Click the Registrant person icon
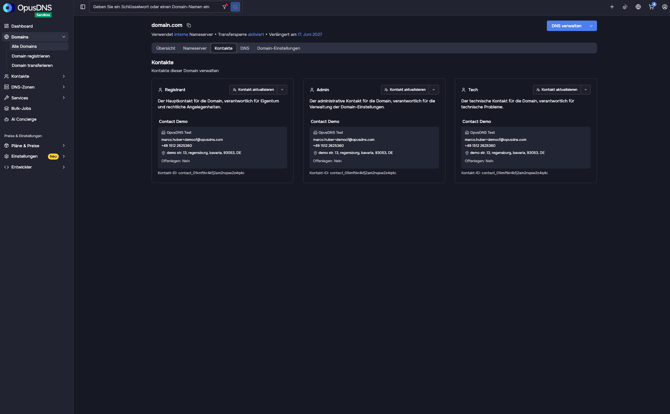670x414 pixels. [x=160, y=90]
